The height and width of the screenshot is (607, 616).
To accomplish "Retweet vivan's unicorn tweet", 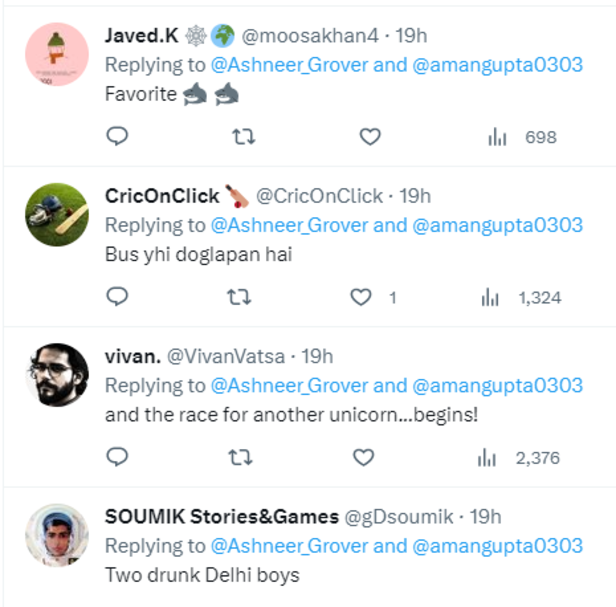I will (242, 457).
